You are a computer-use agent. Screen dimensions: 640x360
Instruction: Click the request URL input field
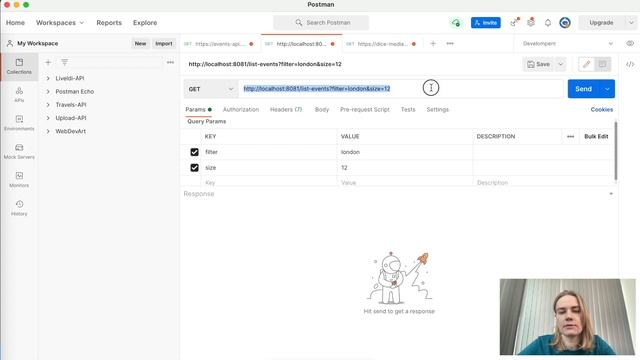(x=401, y=89)
